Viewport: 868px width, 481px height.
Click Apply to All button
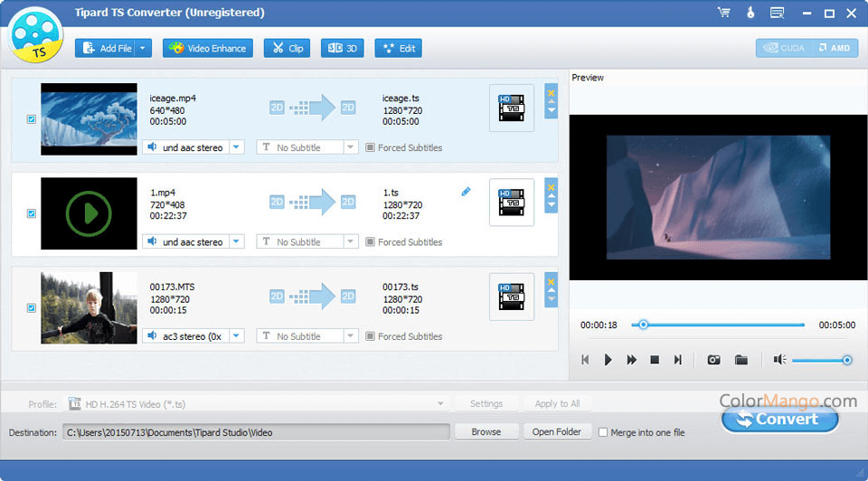(557, 403)
